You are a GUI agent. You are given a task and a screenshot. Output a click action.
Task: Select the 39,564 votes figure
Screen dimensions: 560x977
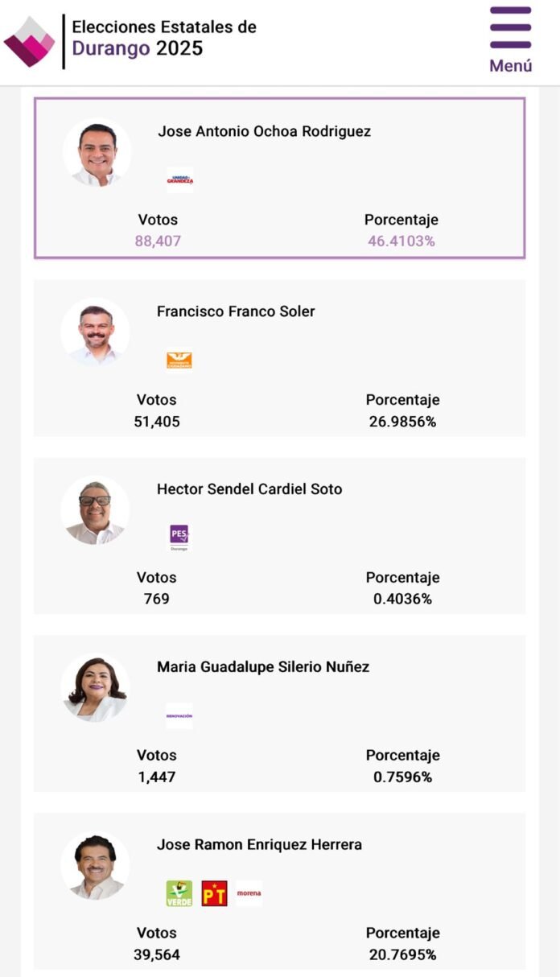coord(157,954)
